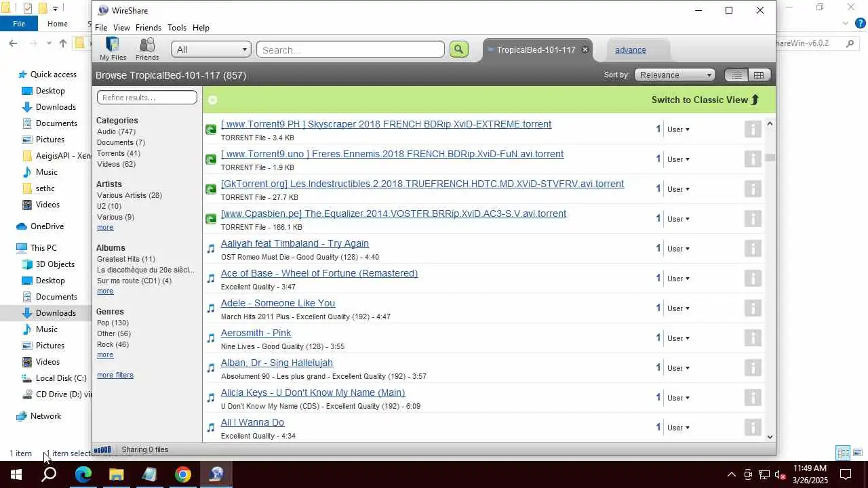This screenshot has height=488, width=868.
Task: Filter by Torrents (41) category
Action: coord(118,153)
